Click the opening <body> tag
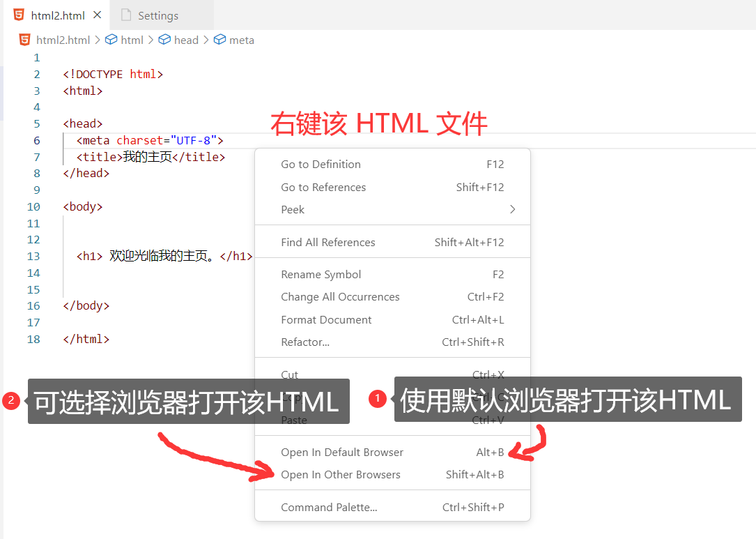Viewport: 756px width, 539px height. click(82, 206)
